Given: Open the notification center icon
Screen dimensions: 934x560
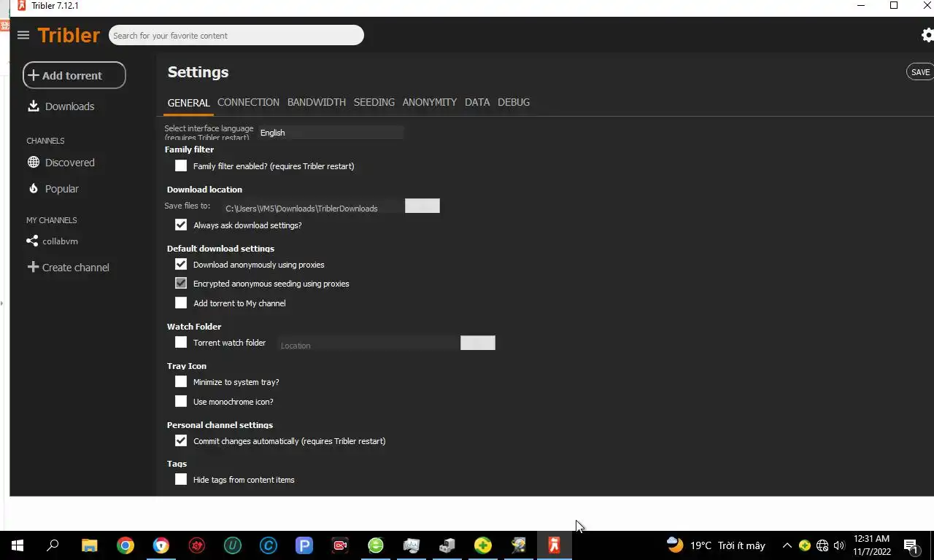Looking at the screenshot, I should (x=911, y=545).
